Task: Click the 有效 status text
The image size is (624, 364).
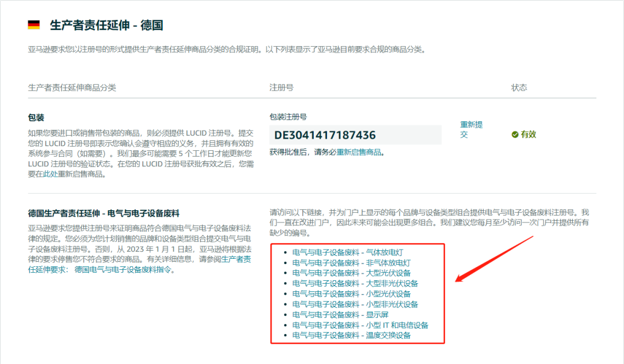Action: coord(529,135)
